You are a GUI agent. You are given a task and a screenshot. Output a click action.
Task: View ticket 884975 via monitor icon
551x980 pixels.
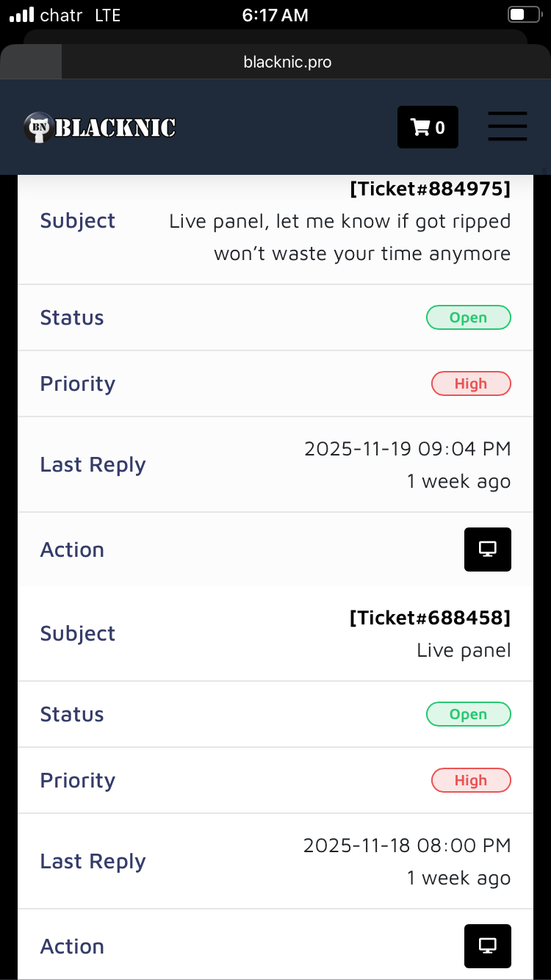(487, 549)
